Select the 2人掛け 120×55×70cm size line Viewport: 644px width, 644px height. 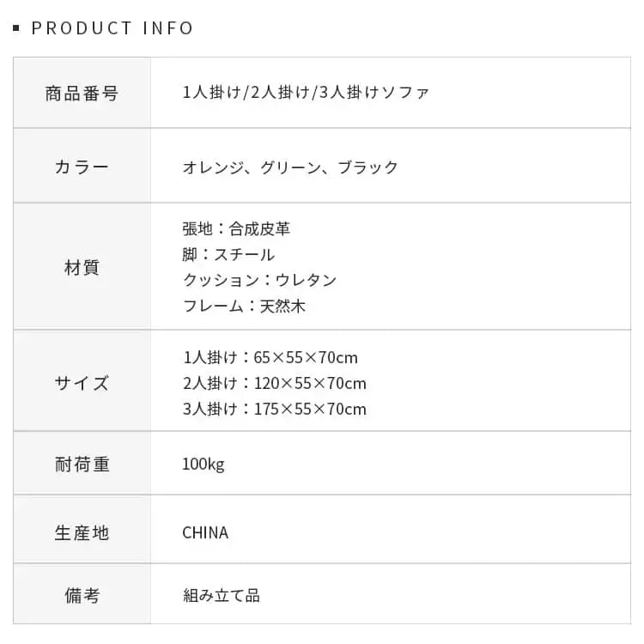click(274, 383)
